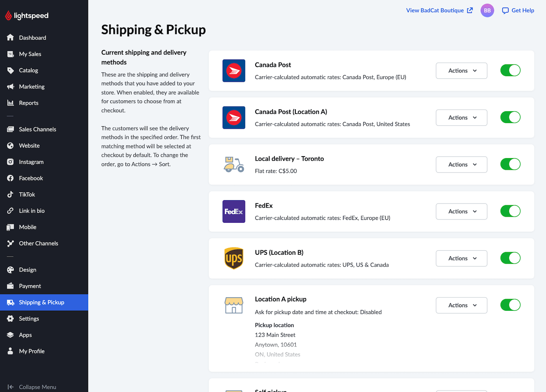Viewport: 546px width, 392px height.
Task: Click the TikTok icon in sidebar
Action: [10, 194]
